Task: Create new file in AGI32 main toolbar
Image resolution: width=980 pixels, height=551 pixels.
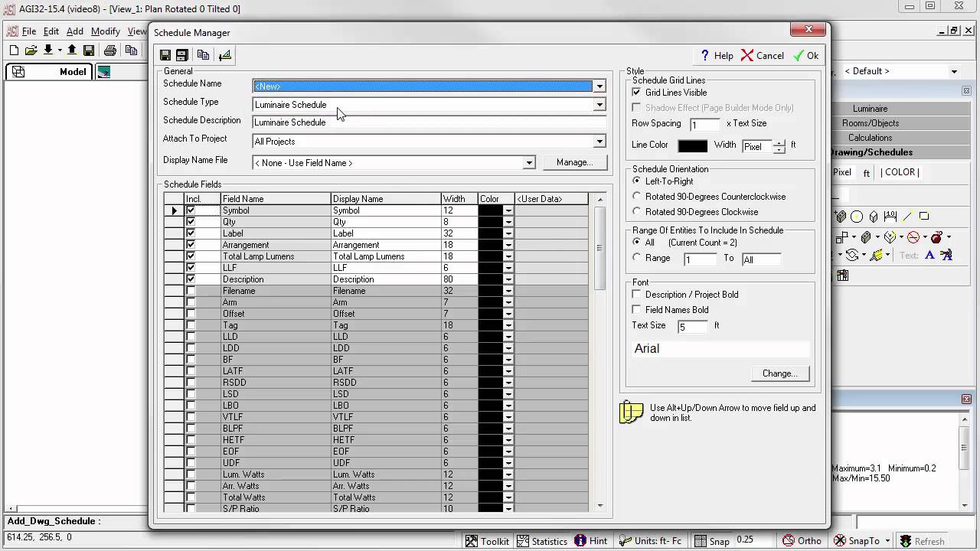Action: click(14, 51)
